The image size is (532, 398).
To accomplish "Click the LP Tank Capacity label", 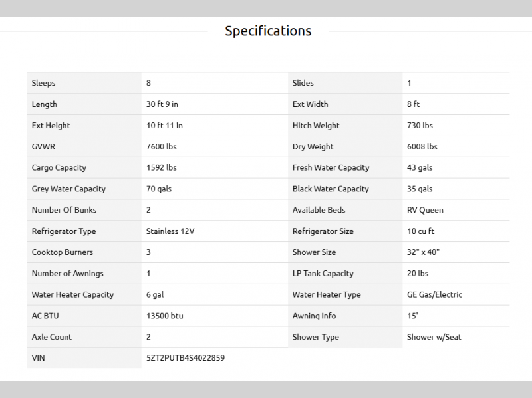I will (x=323, y=274).
